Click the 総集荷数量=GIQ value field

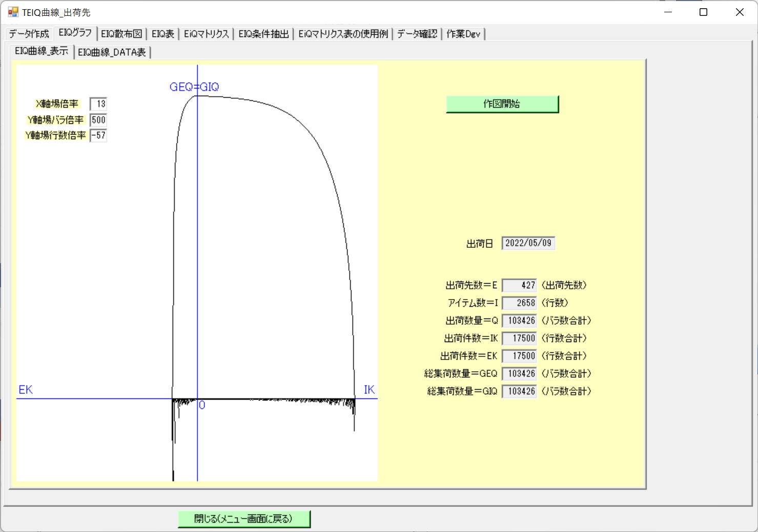click(519, 391)
